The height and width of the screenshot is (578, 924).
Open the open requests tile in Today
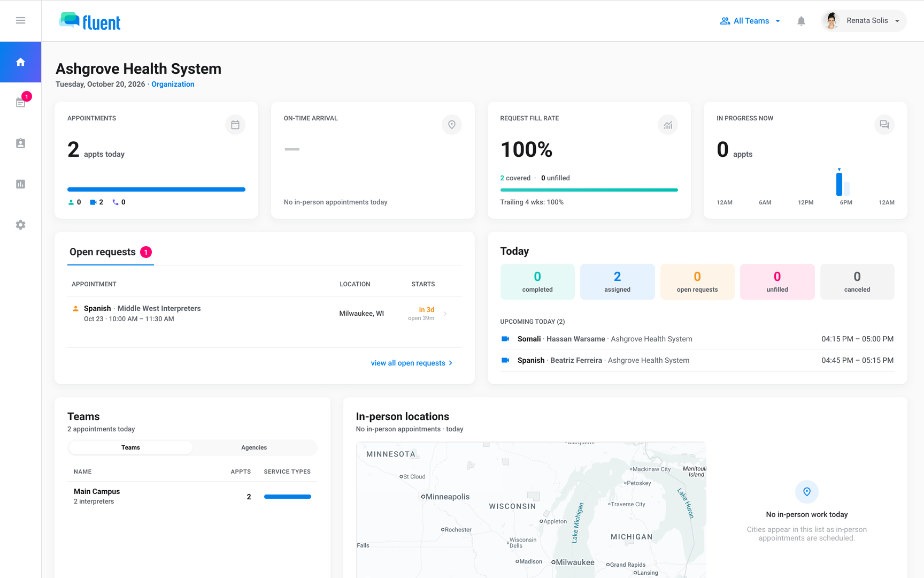pos(697,282)
